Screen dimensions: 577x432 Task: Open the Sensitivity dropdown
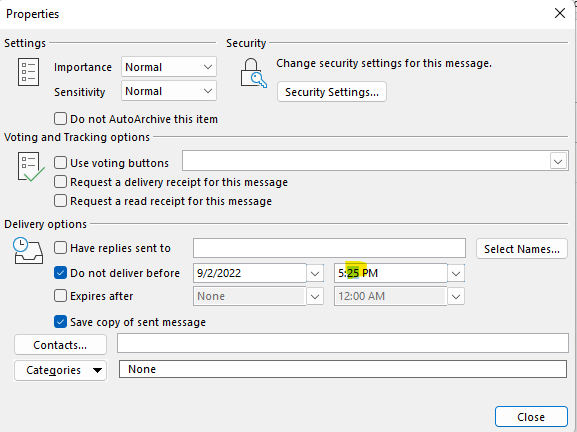point(169,91)
